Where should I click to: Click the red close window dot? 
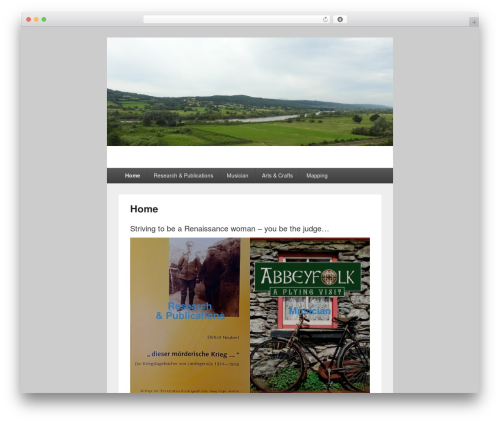pyautogui.click(x=29, y=19)
